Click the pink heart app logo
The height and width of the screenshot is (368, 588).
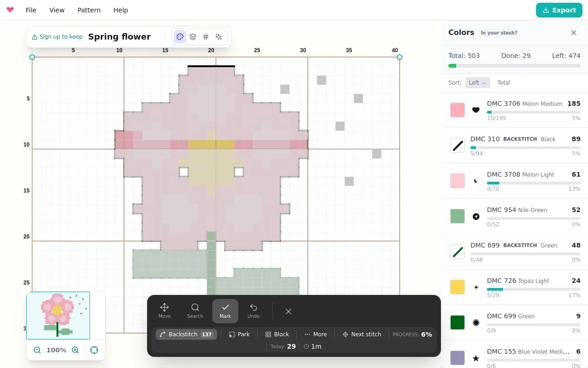[x=10, y=10]
